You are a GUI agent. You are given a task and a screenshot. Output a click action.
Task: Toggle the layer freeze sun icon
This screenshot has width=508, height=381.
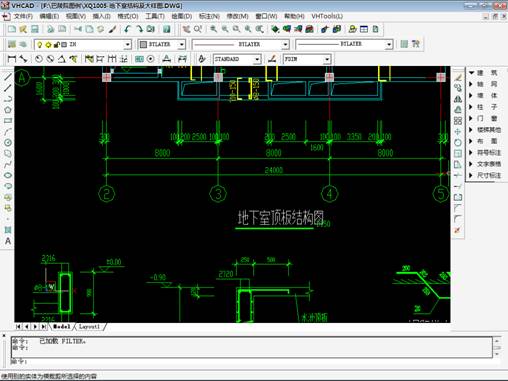point(48,44)
